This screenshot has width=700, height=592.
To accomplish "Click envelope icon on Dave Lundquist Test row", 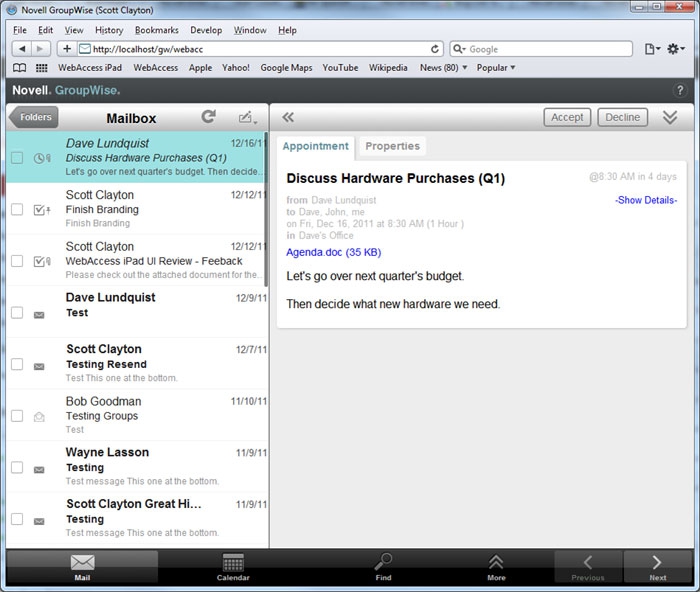I will click(39, 315).
